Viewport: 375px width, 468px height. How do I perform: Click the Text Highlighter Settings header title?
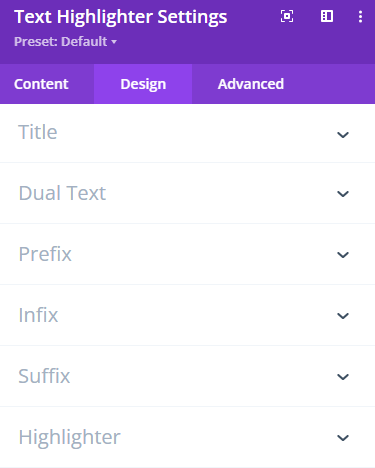121,17
